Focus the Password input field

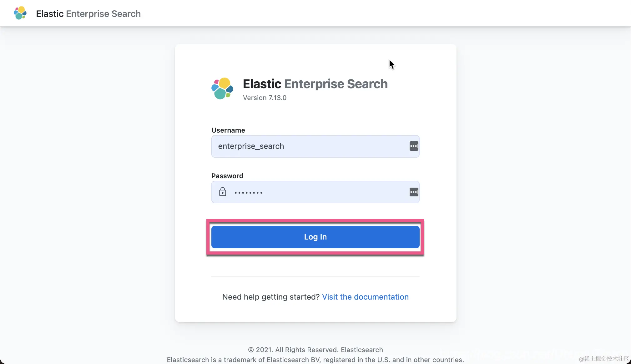coord(315,192)
